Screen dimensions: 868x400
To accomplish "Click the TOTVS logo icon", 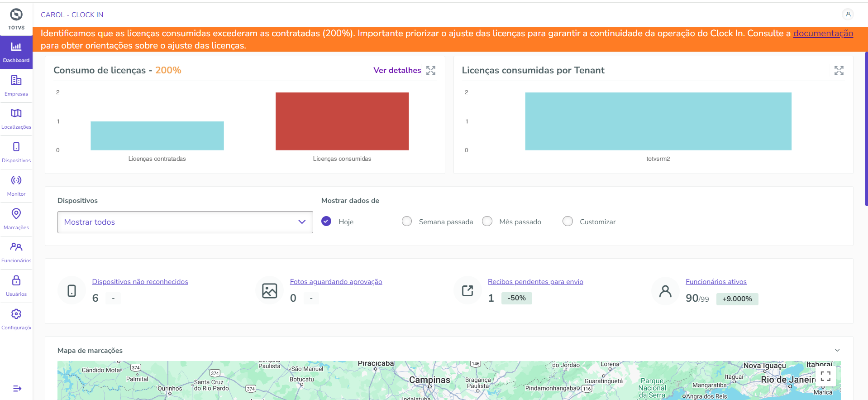I will pos(16,15).
